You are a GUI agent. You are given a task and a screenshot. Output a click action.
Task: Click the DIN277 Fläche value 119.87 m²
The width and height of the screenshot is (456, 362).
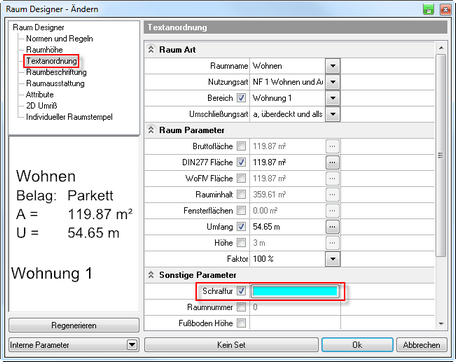pyautogui.click(x=269, y=162)
